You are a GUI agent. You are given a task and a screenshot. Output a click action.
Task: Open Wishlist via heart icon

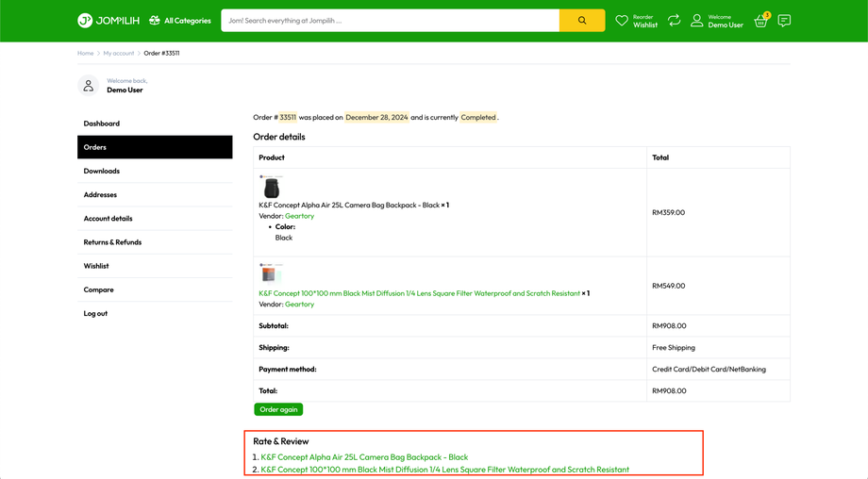click(x=622, y=20)
